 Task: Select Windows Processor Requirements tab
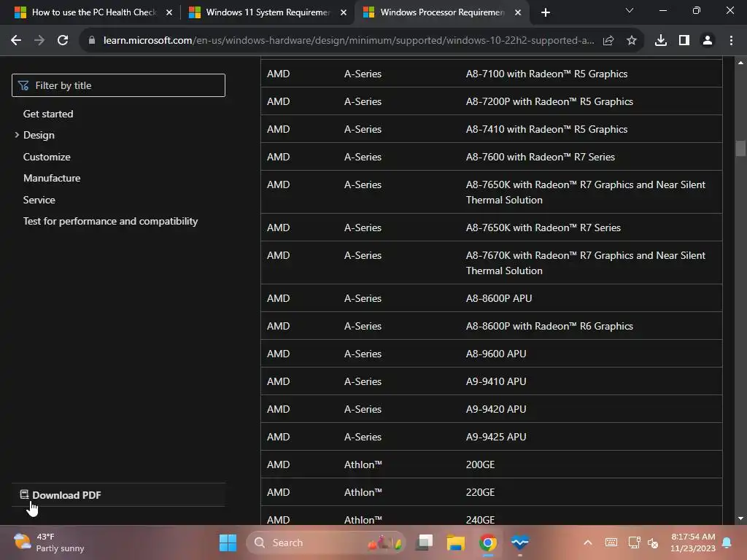tap(442, 12)
